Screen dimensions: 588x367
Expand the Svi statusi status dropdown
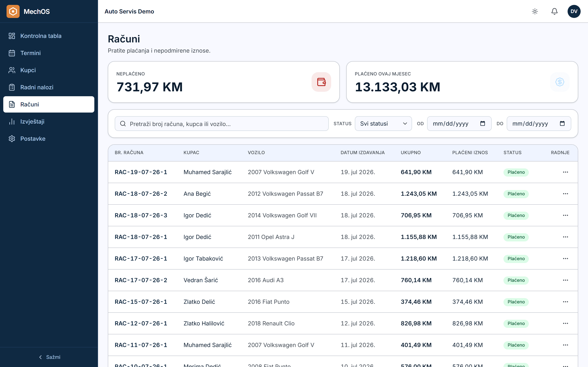pyautogui.click(x=383, y=124)
